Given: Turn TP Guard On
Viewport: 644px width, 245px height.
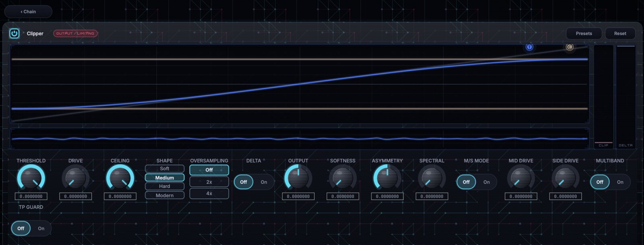Looking at the screenshot, I should tap(41, 228).
